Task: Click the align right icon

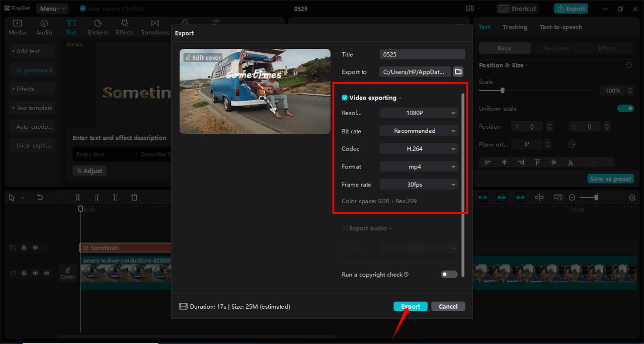Action: click(521, 162)
